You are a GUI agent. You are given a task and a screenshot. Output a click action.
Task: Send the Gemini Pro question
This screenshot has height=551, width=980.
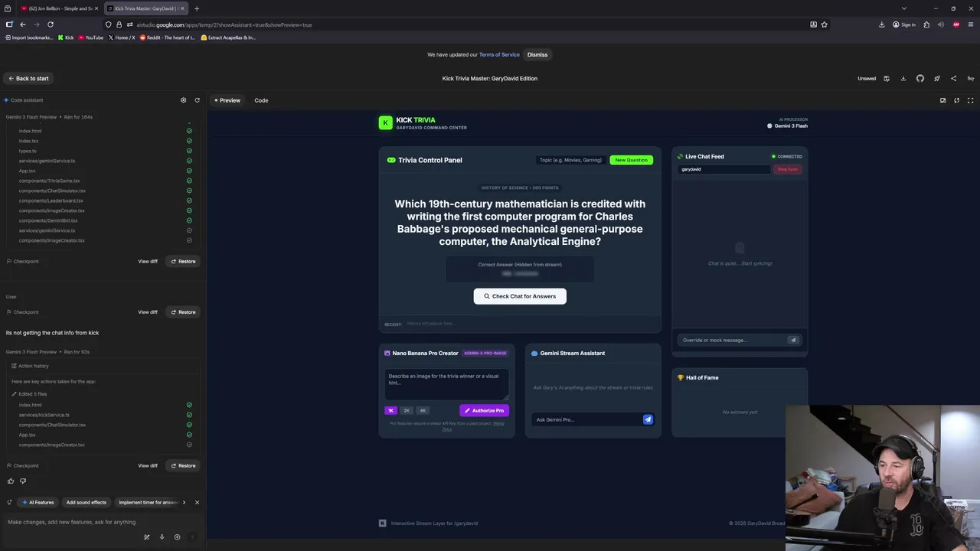click(648, 419)
